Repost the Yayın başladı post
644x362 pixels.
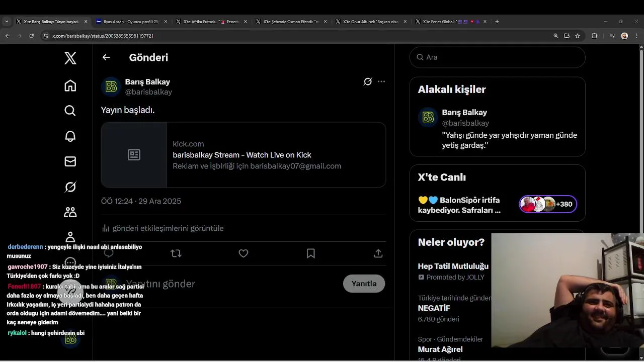[176, 253]
